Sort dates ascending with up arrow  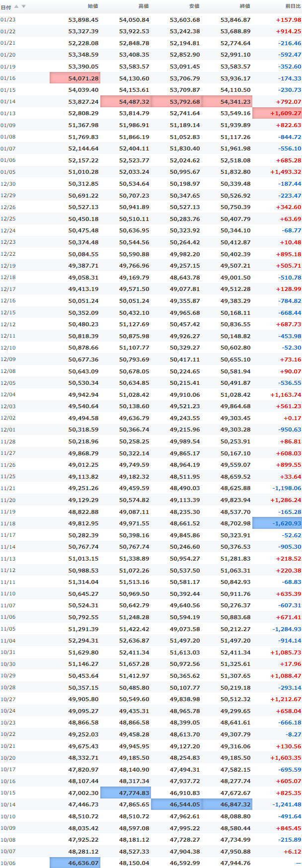click(16, 6)
